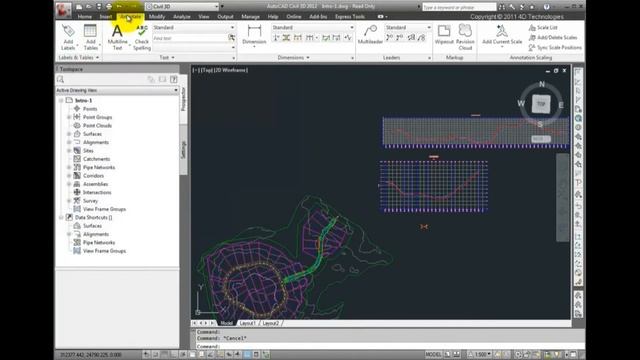Click the ViewCube TOP face

pos(541,104)
